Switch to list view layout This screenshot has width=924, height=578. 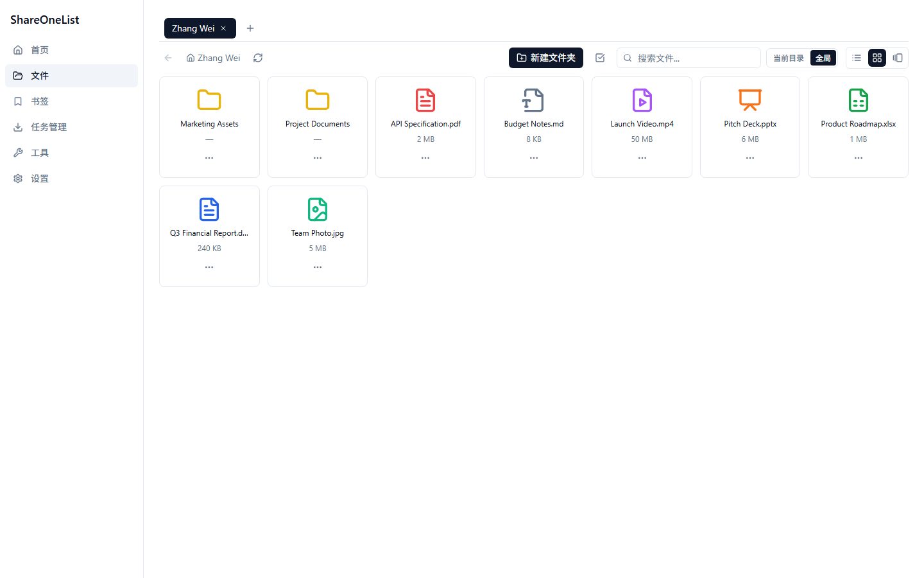857,58
